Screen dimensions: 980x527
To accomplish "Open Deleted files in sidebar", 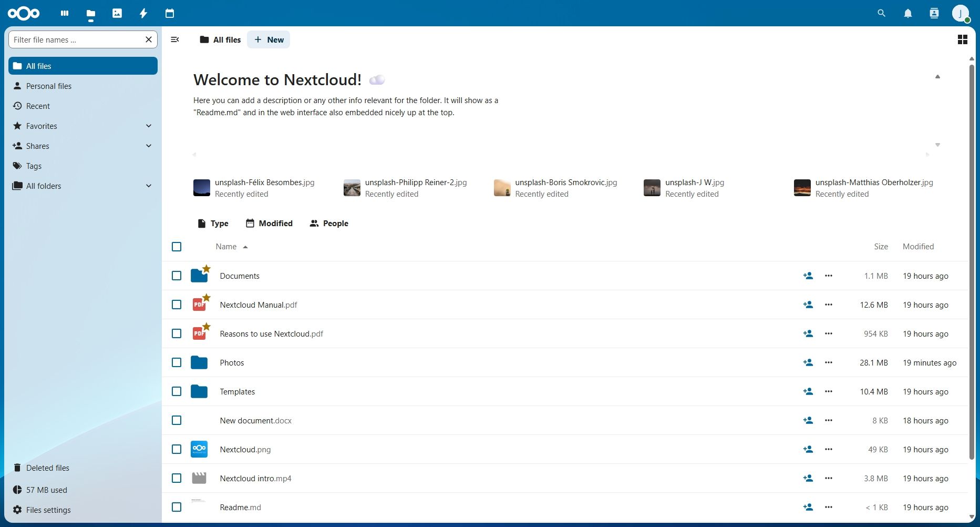I will pyautogui.click(x=47, y=468).
